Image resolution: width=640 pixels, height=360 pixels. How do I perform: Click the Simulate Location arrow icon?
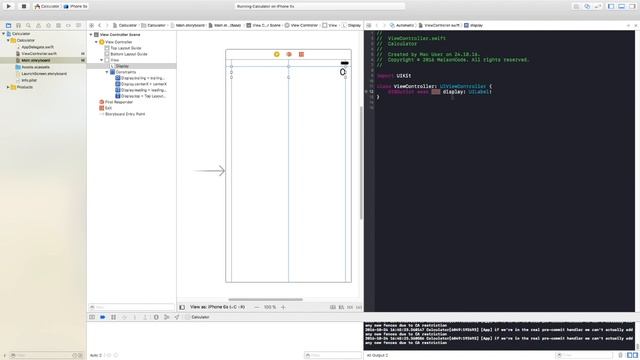pos(177,317)
